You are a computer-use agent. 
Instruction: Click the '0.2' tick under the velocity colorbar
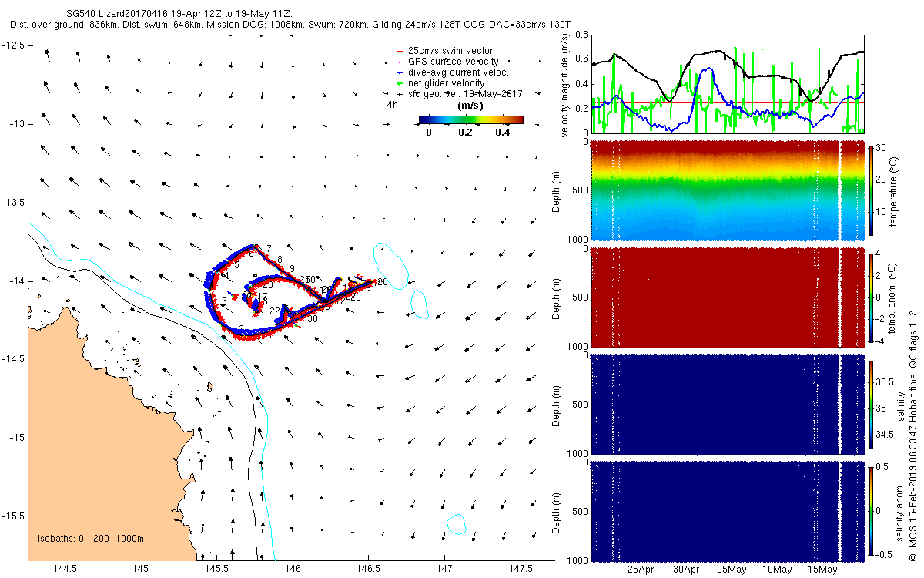(464, 132)
